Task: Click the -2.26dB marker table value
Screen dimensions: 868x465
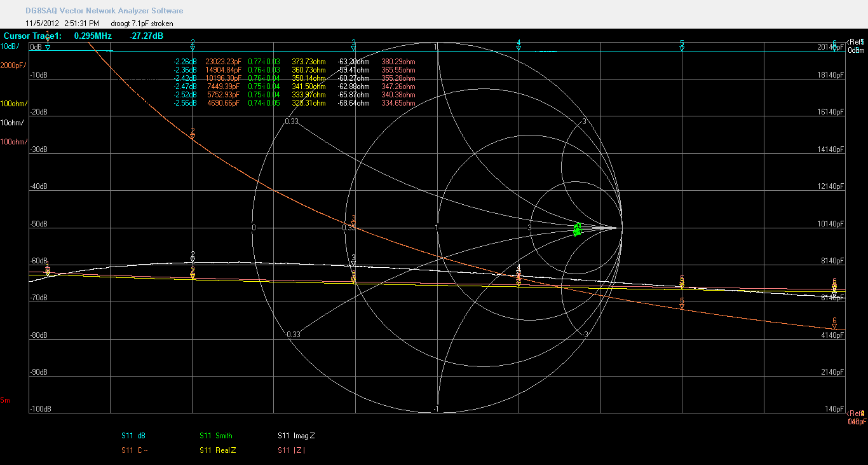Action: 186,61
